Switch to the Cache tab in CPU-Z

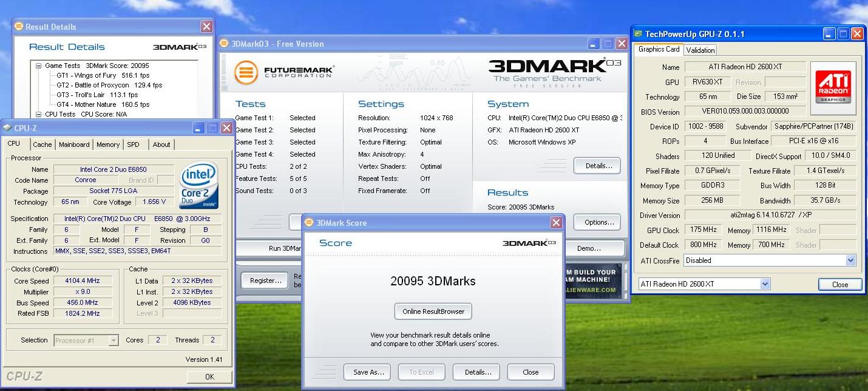(x=42, y=144)
